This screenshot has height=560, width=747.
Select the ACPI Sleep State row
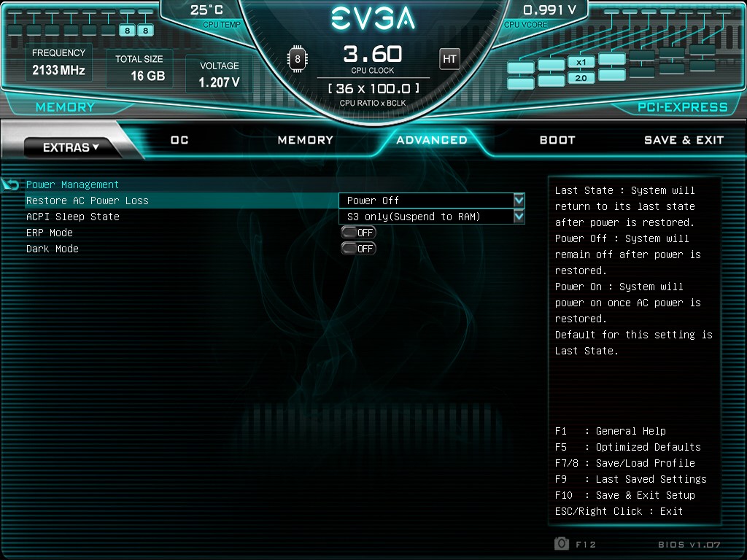click(275, 217)
